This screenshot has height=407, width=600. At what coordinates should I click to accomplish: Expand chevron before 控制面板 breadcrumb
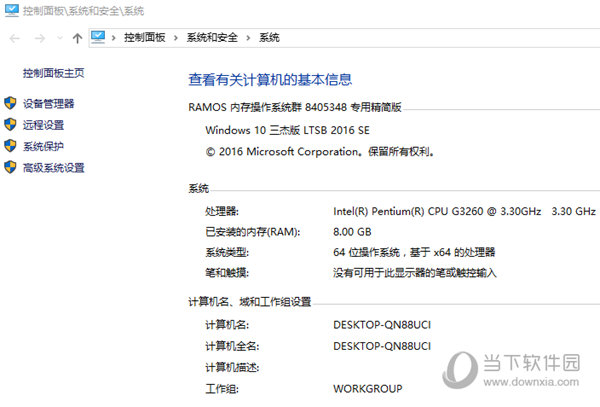tap(114, 38)
